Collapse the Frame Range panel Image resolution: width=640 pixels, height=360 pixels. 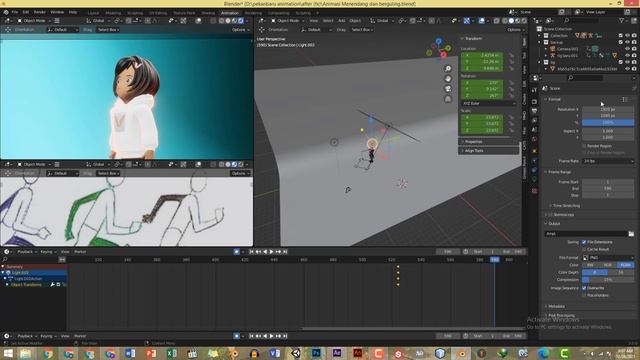(x=559, y=172)
